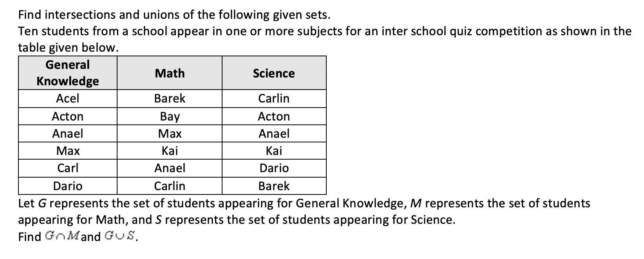This screenshot has height=259, width=644.
Task: Click the G intersection M expression
Action: pyautogui.click(x=63, y=236)
